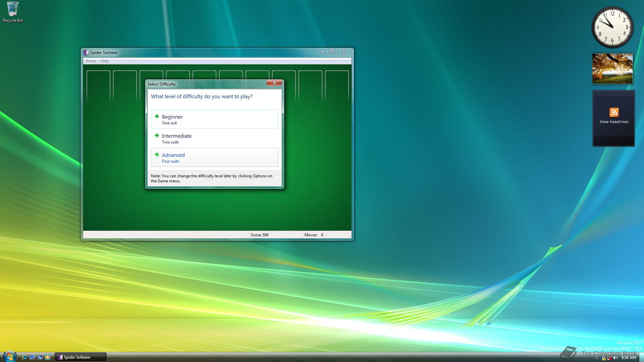Click the slideshow picture gadget

click(x=612, y=69)
